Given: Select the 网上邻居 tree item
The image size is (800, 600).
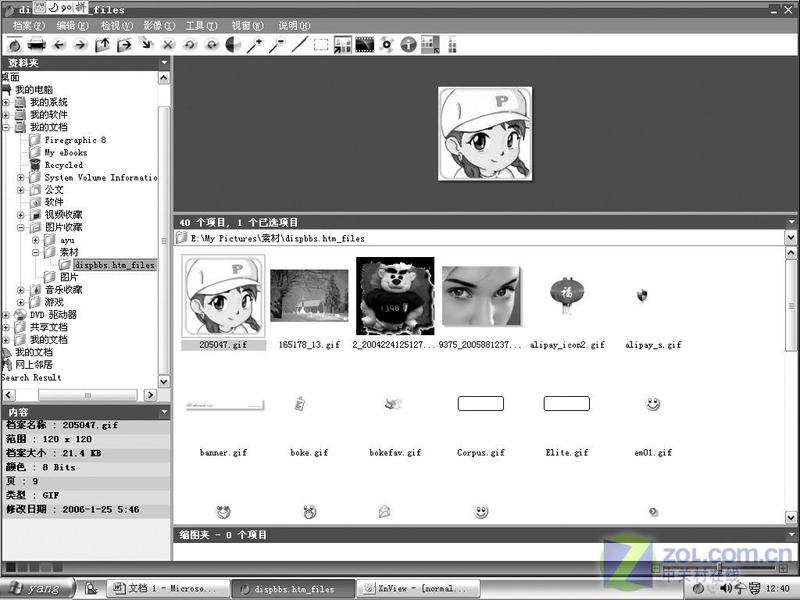Looking at the screenshot, I should [34, 364].
